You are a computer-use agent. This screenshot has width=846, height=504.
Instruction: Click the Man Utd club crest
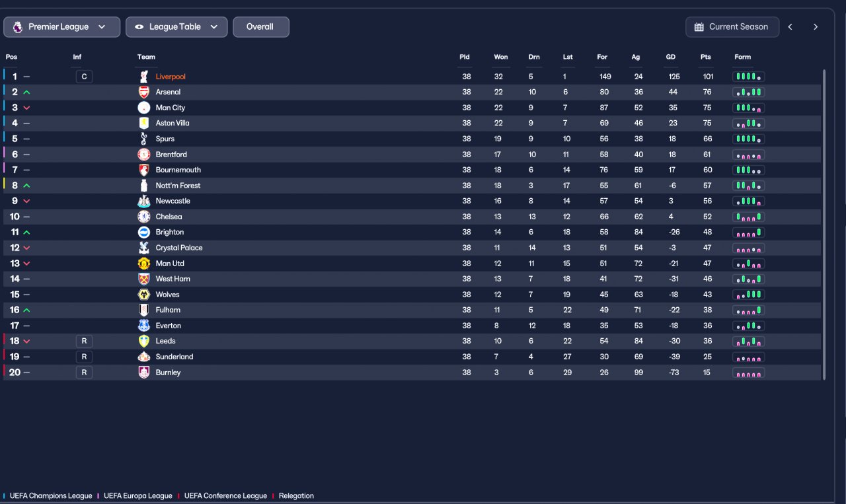(144, 264)
